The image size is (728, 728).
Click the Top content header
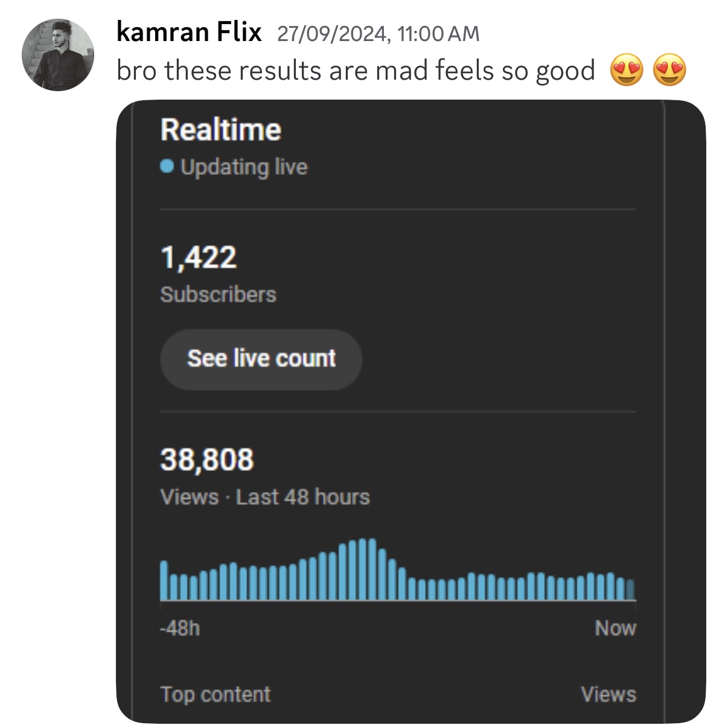216,694
